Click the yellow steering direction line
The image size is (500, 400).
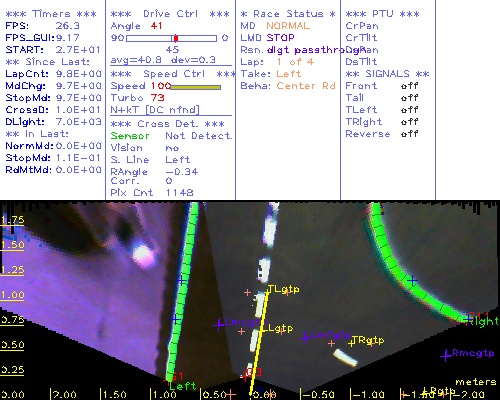tap(259, 343)
